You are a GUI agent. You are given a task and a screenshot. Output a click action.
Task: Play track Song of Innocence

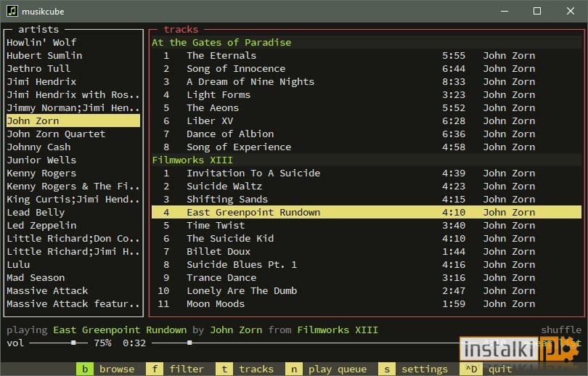pos(367,69)
